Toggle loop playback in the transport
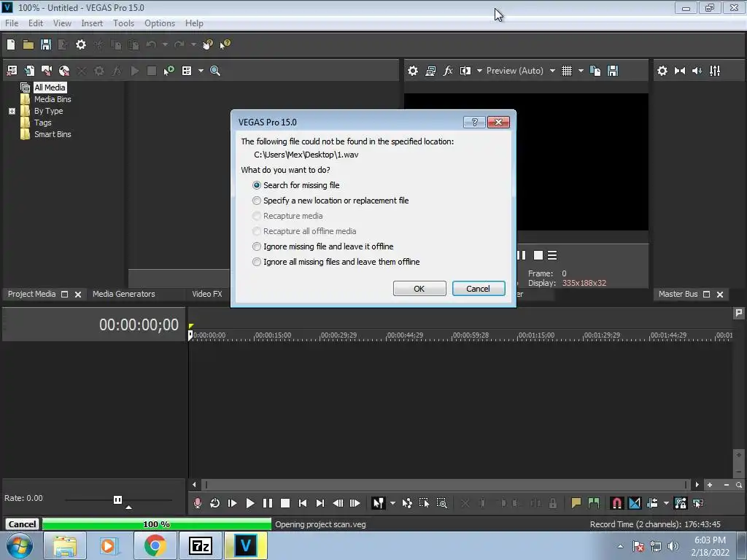 pos(215,503)
